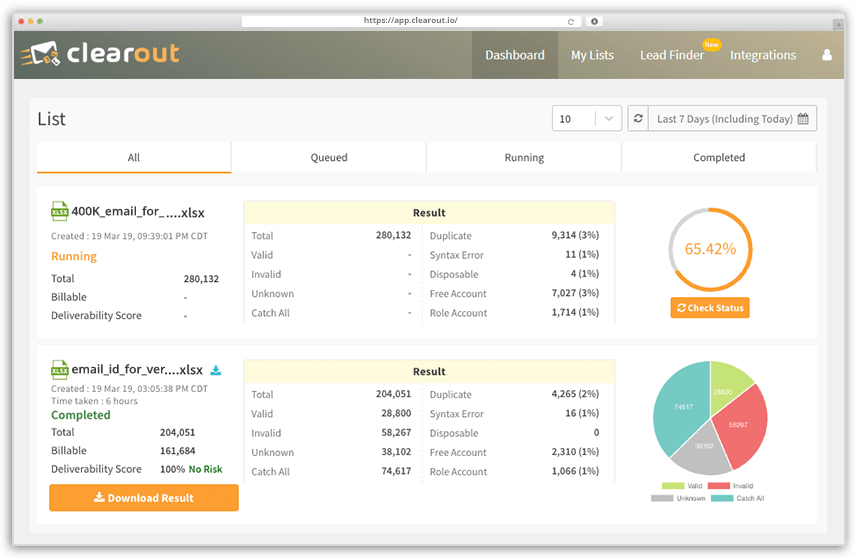Click Free Account value 7,027 (3%)
The height and width of the screenshot is (558, 858).
coord(575,293)
